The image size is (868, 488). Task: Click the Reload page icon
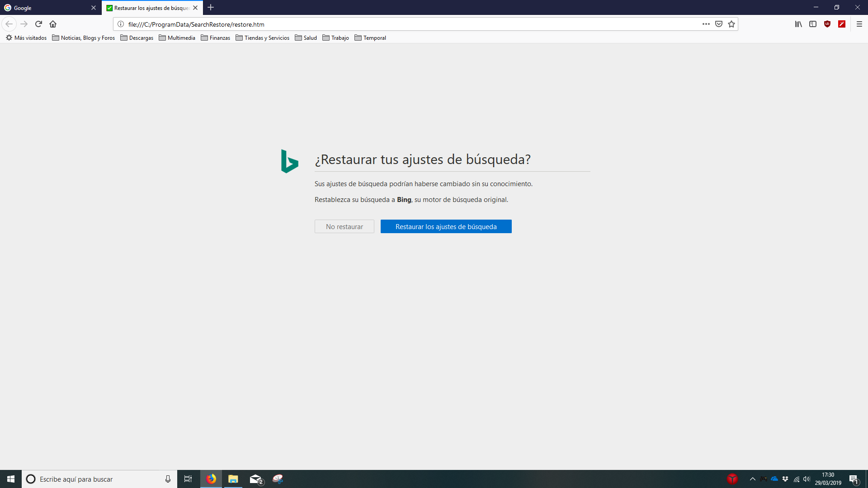[x=38, y=24]
